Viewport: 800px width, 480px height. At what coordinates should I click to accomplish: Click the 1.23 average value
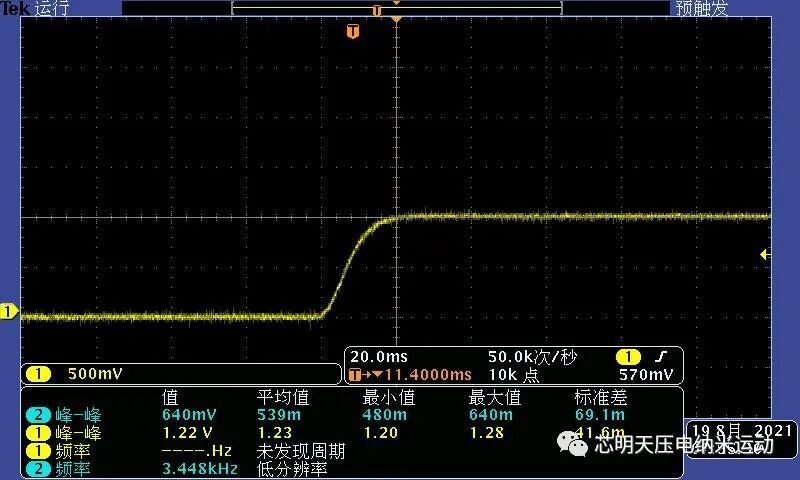[x=274, y=433]
